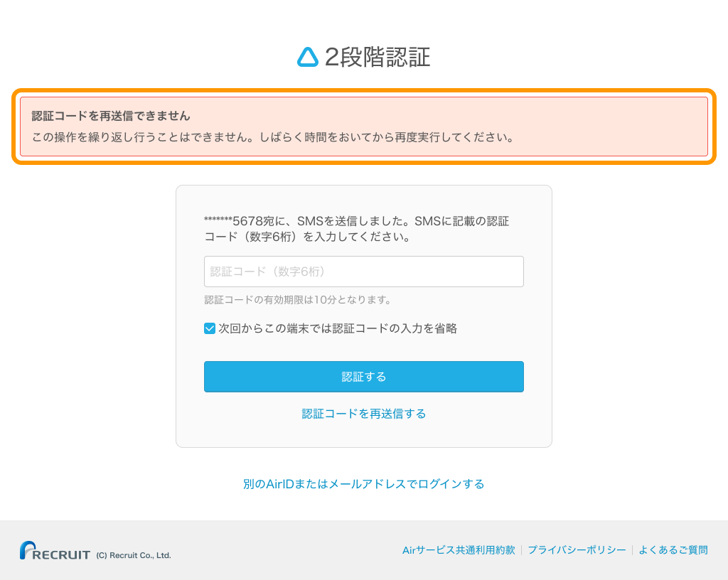Open 別のAirIDまたはメールアドレスでログインする
Screen dimensions: 728x580
click(363, 483)
